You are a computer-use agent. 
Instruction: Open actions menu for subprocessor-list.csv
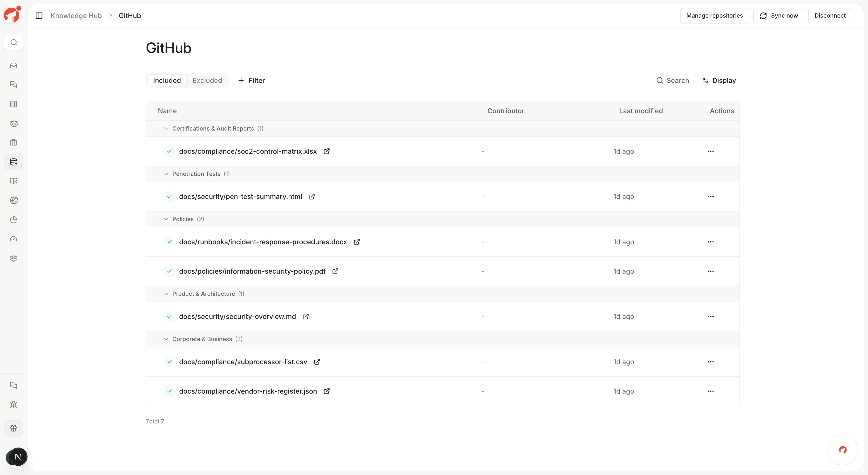pyautogui.click(x=711, y=362)
